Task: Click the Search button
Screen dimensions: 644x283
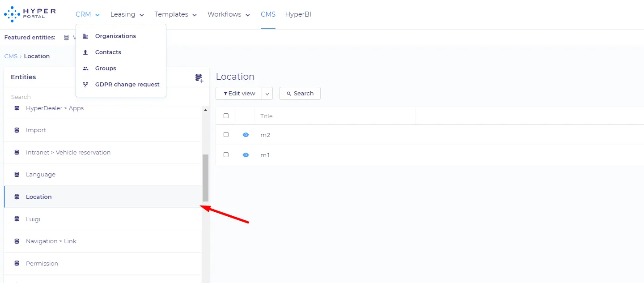Action: 300,94
